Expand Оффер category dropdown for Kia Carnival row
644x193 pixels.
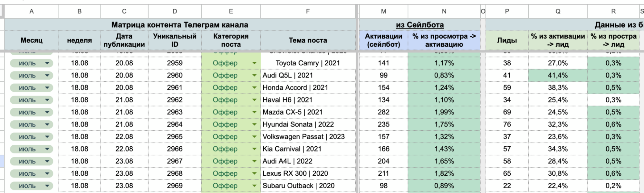(x=255, y=149)
